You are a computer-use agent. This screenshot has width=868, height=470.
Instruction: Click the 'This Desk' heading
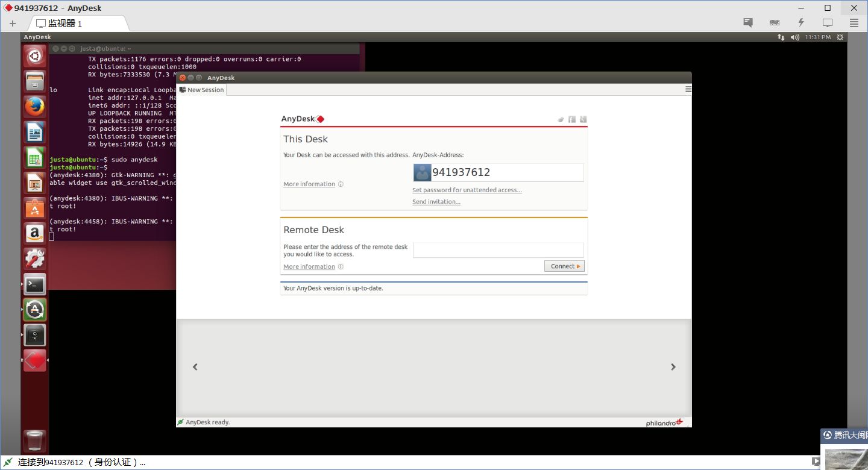(x=306, y=139)
